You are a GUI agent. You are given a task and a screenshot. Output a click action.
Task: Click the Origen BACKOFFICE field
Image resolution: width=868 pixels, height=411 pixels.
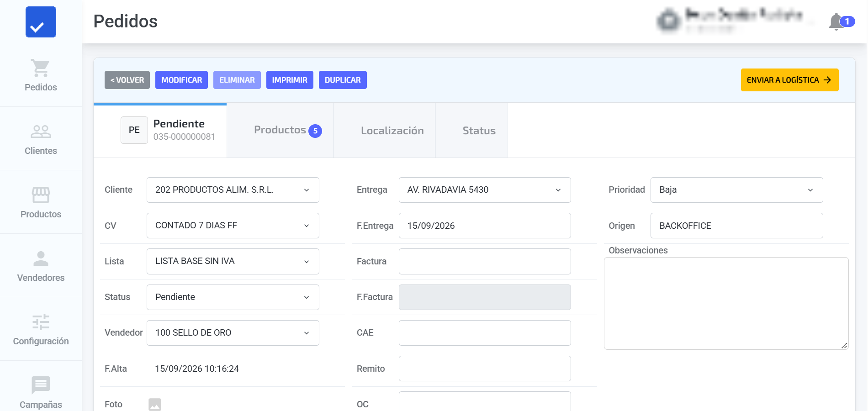pos(737,226)
